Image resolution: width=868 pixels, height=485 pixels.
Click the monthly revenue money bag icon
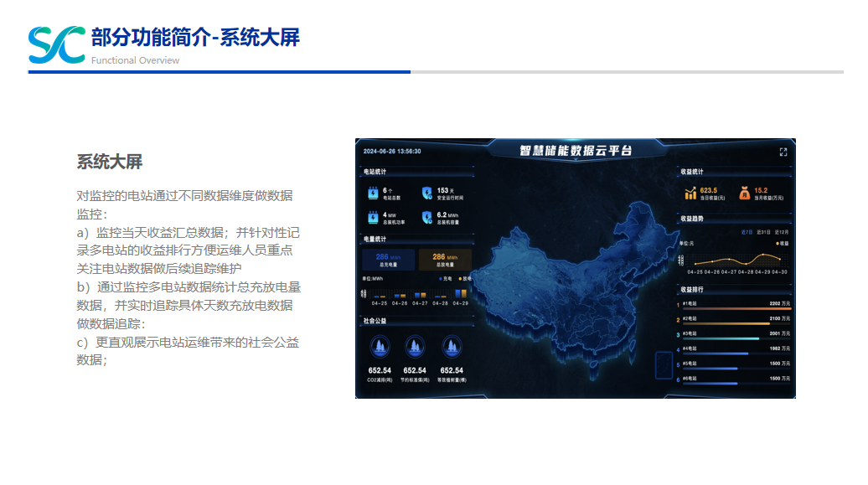tap(745, 193)
